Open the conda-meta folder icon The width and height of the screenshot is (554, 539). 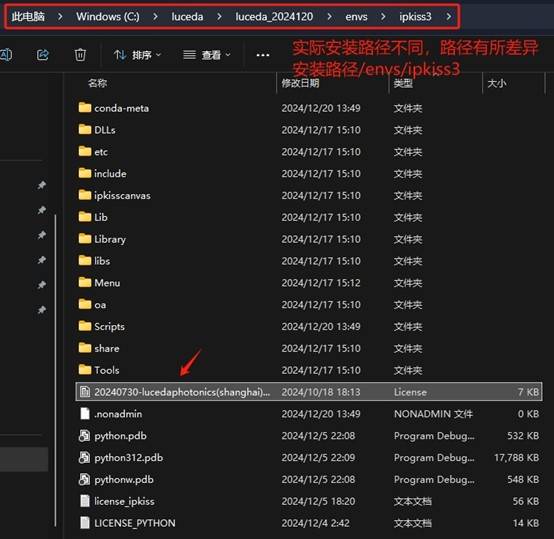85,107
